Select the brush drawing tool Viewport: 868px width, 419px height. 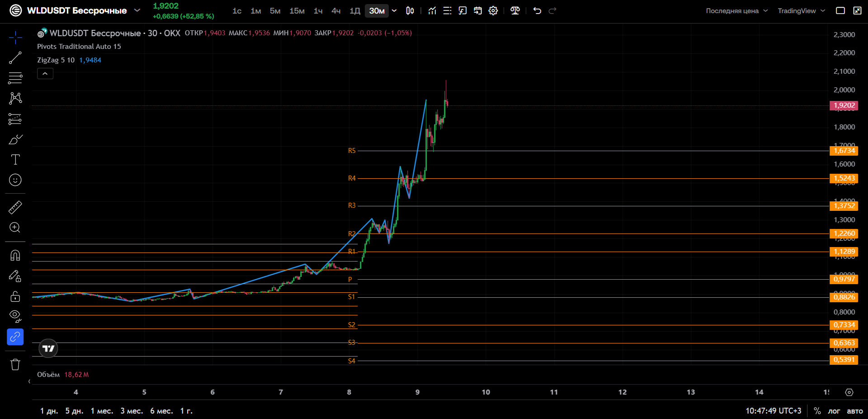pos(15,139)
